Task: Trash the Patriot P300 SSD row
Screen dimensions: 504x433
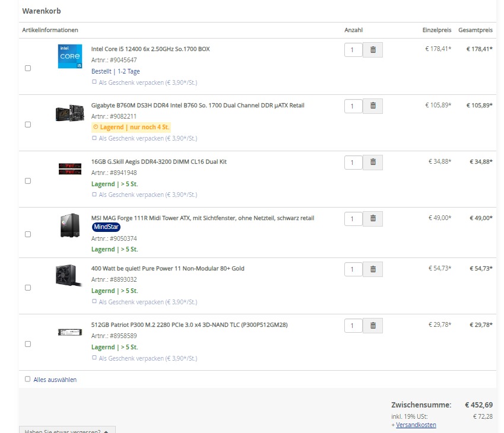Action: click(x=373, y=326)
